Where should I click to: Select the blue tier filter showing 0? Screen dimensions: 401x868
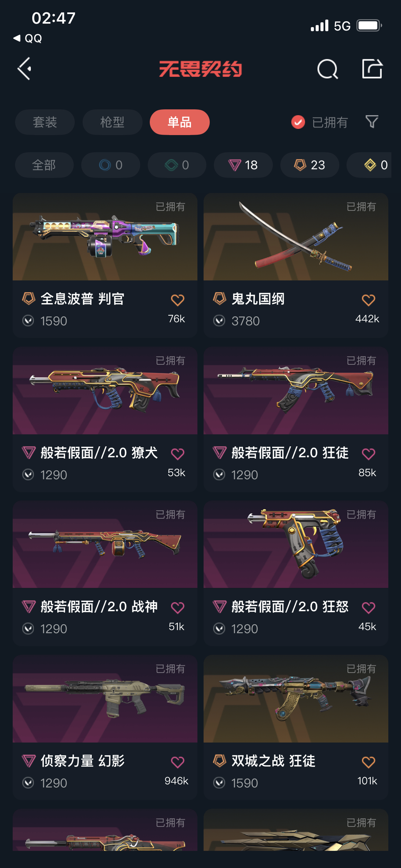(x=111, y=165)
